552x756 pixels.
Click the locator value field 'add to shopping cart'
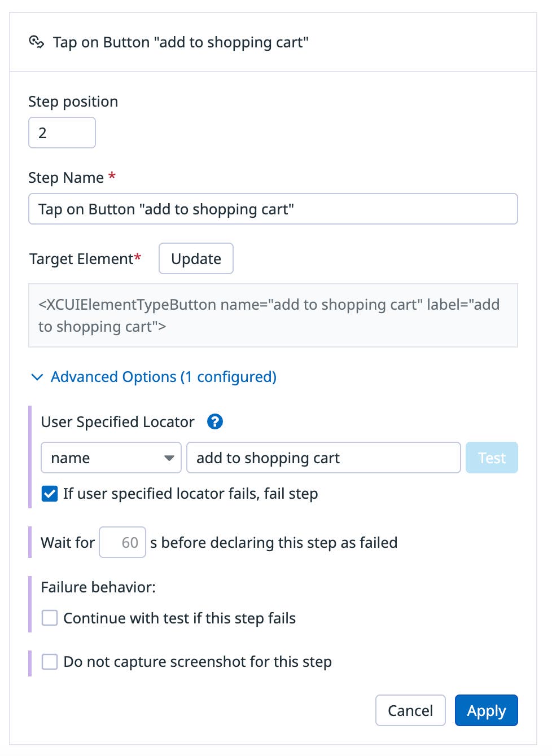[x=323, y=458]
